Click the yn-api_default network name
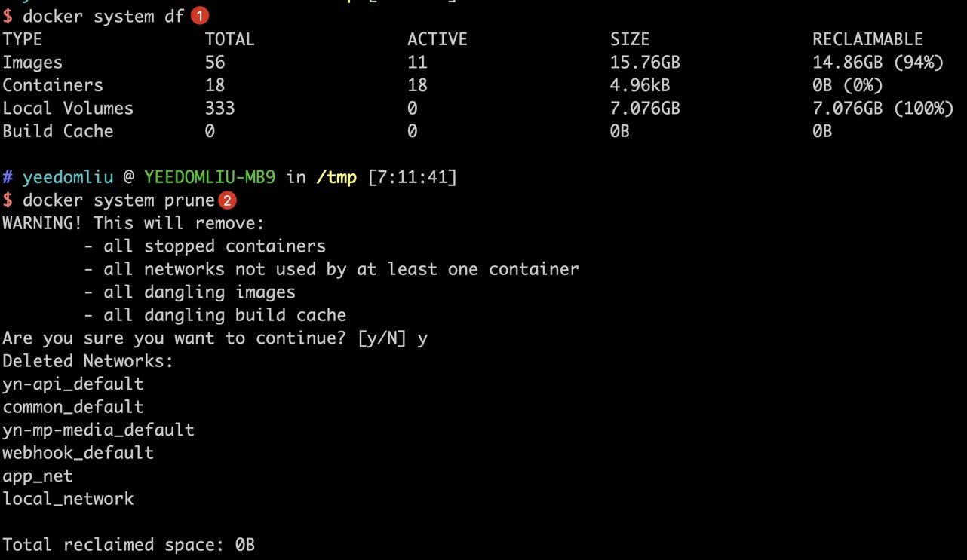Screen dimensions: 967x560 click(x=73, y=384)
